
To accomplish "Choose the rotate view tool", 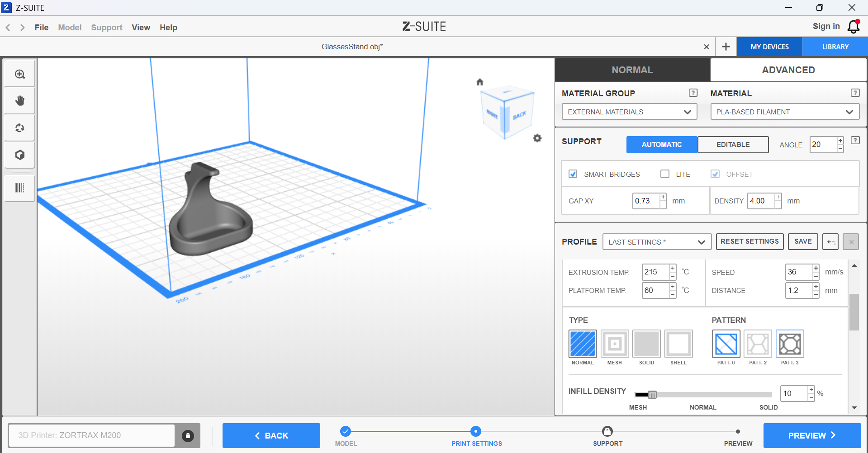I will [x=20, y=128].
